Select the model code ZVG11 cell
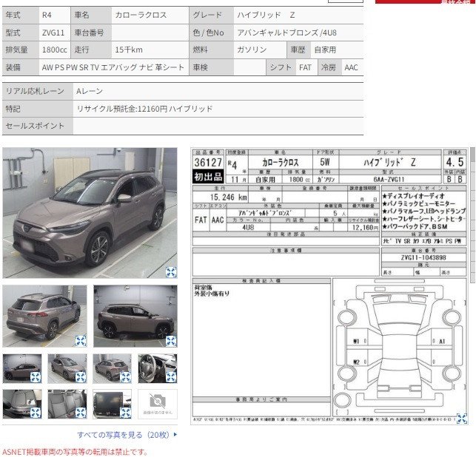The image size is (476, 457). 53,33
